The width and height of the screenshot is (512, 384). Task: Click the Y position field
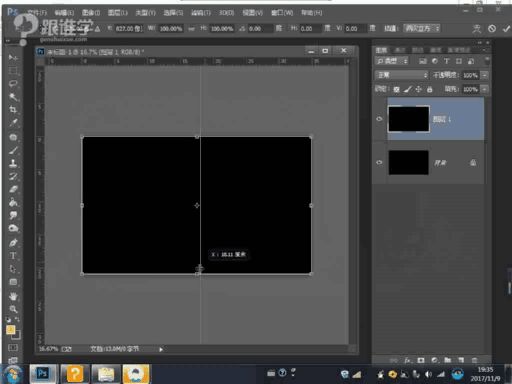[x=129, y=29]
